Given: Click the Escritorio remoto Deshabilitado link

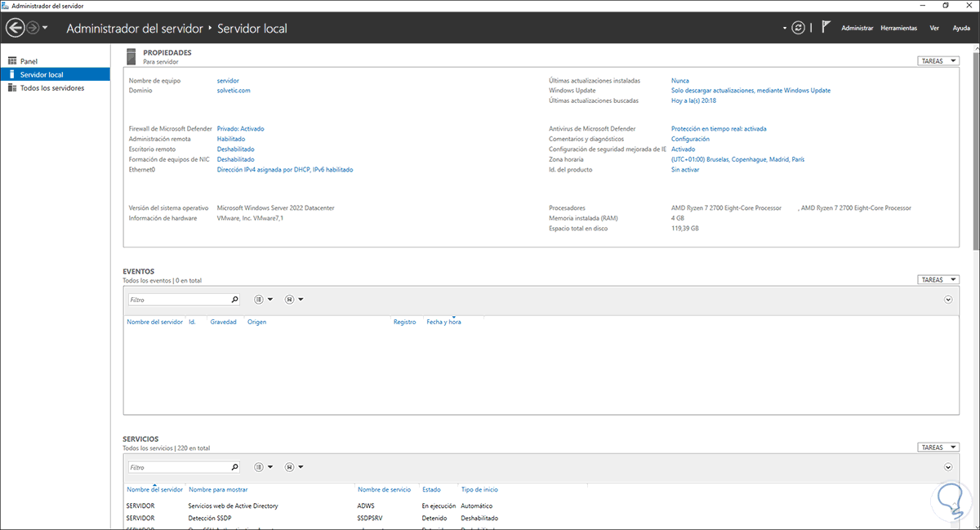Looking at the screenshot, I should [235, 149].
